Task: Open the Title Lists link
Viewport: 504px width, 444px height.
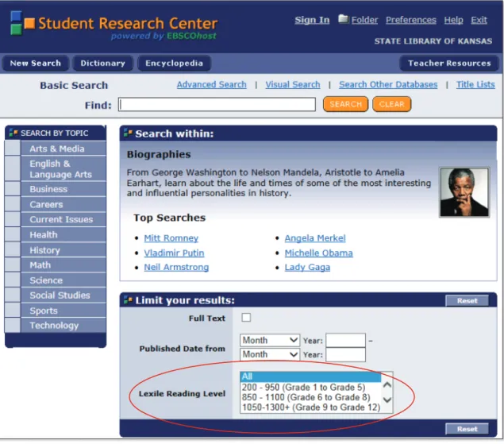Action: pos(475,84)
